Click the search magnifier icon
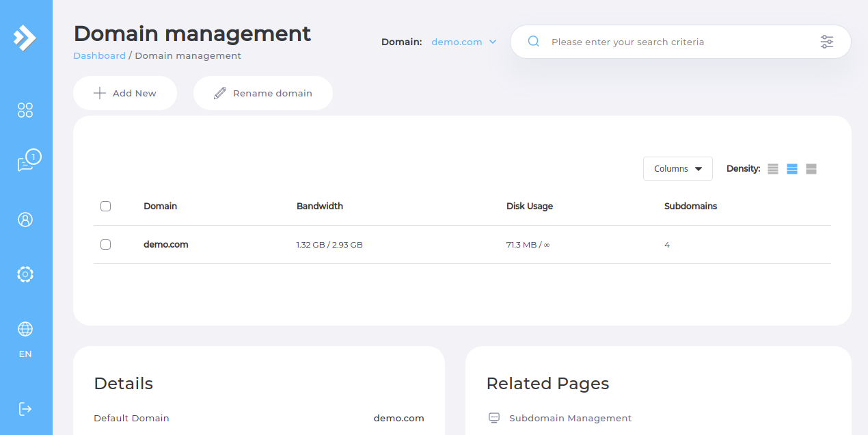 pyautogui.click(x=534, y=42)
